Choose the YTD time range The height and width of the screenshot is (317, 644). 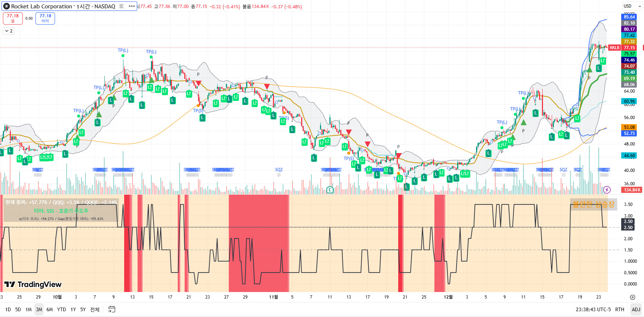[x=62, y=309]
